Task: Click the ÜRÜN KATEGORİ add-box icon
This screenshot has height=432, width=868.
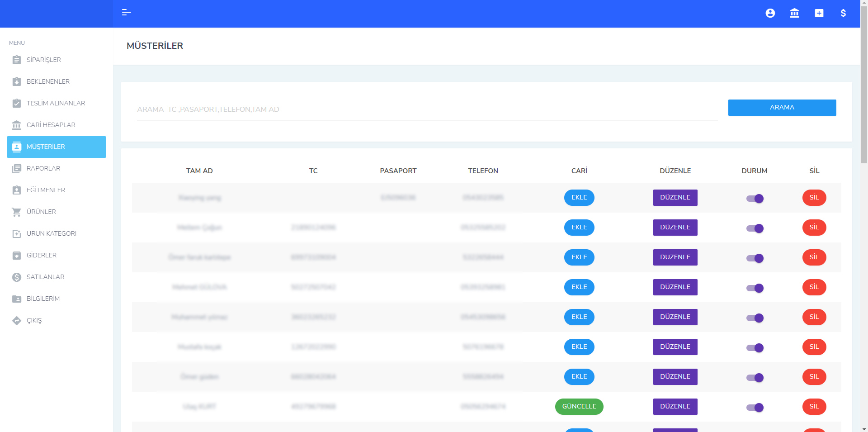Action: point(17,233)
